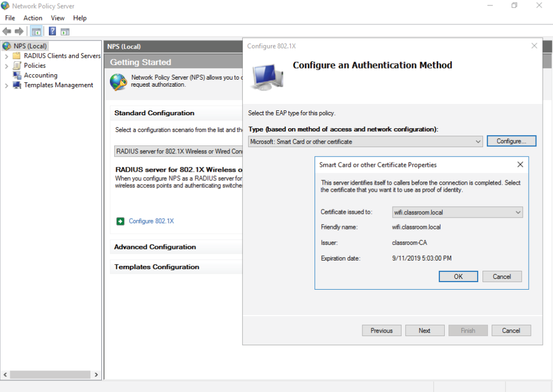Open the Certificate issued to dropdown
This screenshot has height=392, width=553.
coord(458,212)
